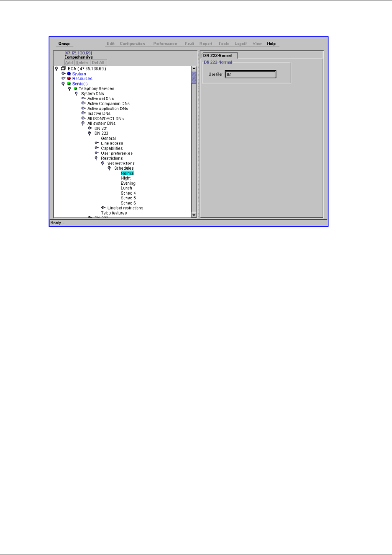Select Sched 6
The image size is (392, 555).
(128, 203)
